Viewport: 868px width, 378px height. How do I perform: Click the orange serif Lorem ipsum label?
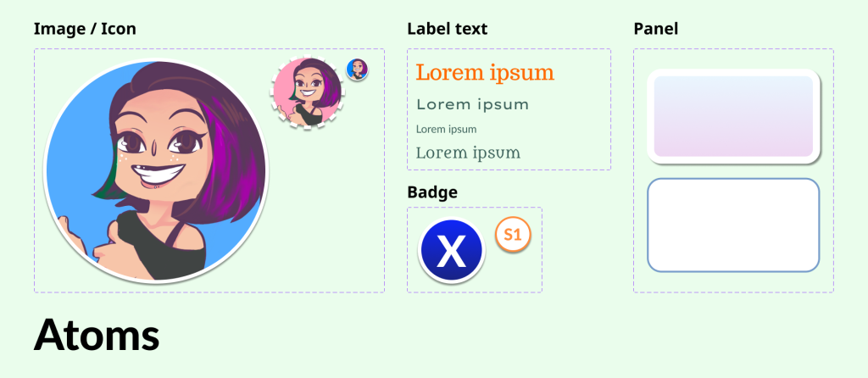tap(485, 74)
